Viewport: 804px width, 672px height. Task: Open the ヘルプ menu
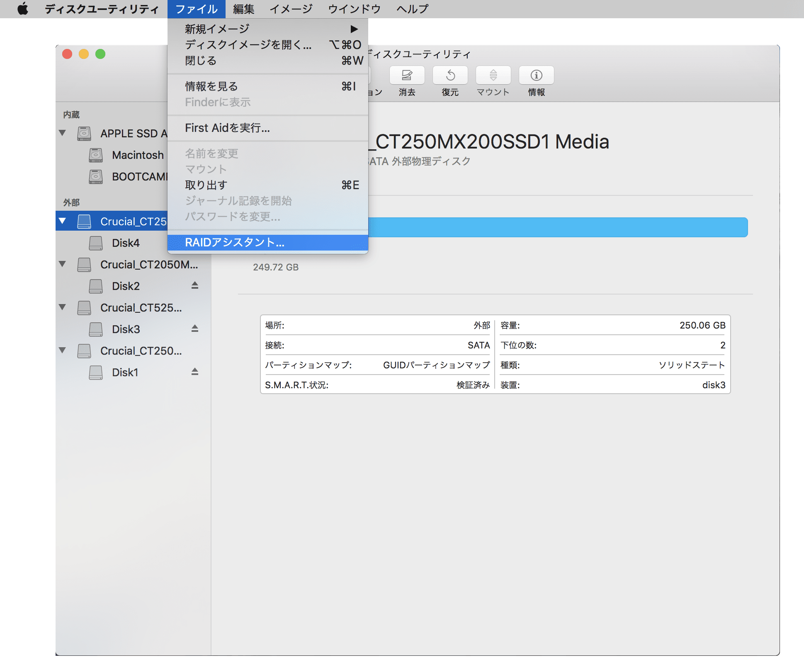click(x=413, y=9)
